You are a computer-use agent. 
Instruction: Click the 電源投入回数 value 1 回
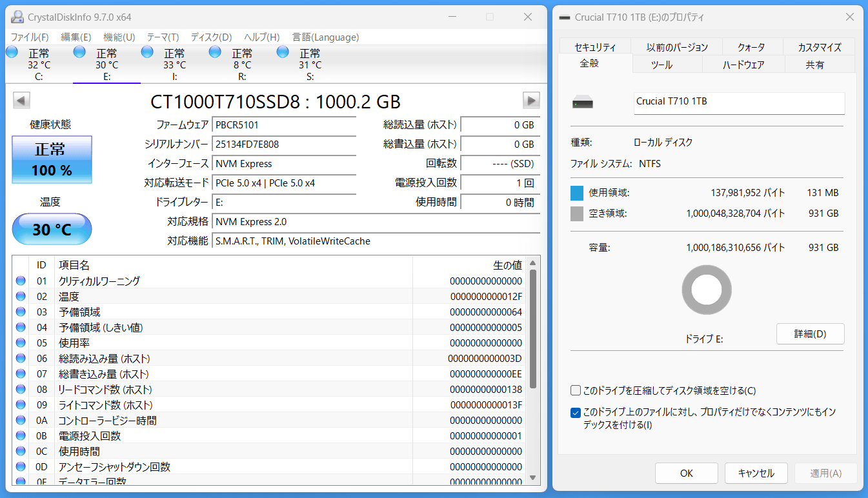pyautogui.click(x=500, y=183)
